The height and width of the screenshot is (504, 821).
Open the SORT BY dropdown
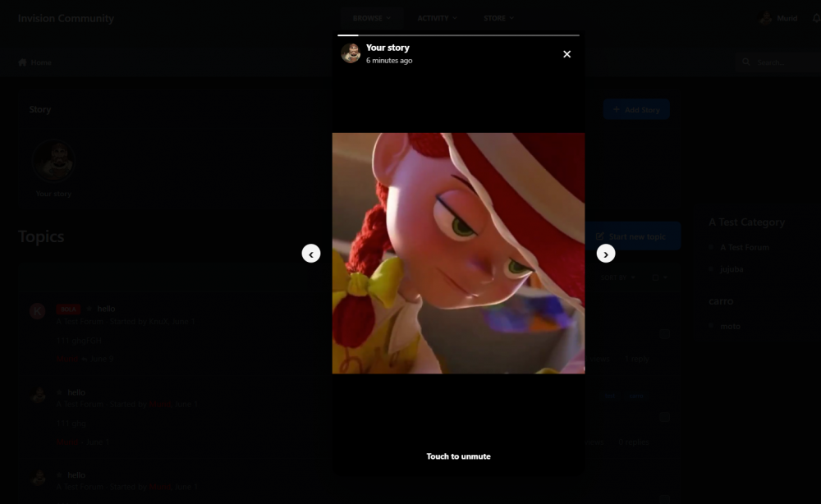(x=618, y=277)
